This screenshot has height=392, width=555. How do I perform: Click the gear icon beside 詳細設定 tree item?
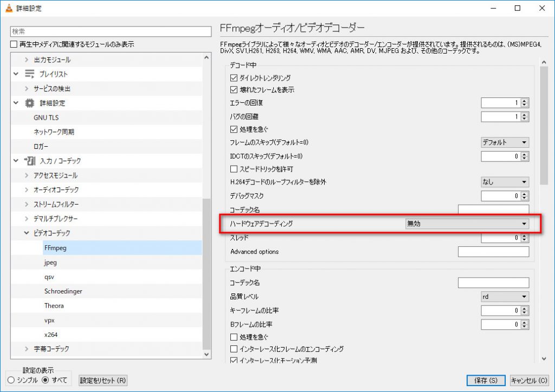[29, 103]
